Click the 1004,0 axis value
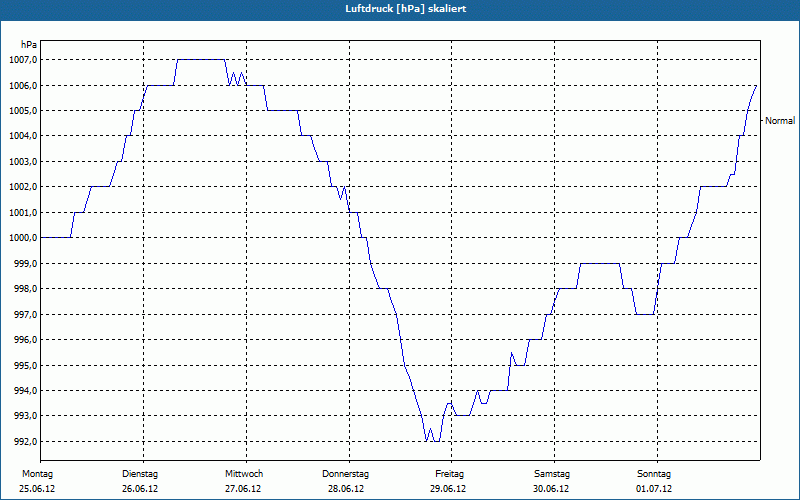The image size is (800, 500). [23, 136]
